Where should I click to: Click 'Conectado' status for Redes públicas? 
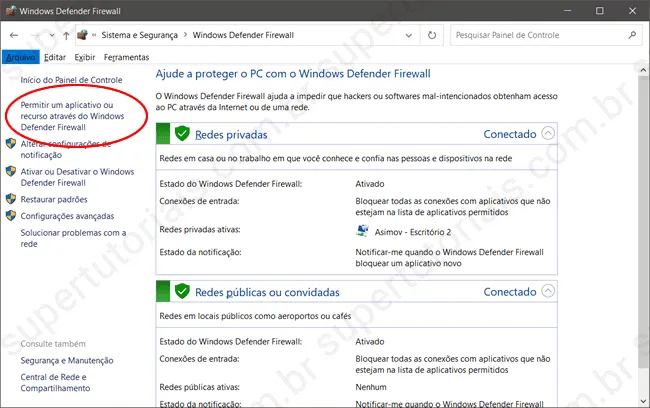pos(510,292)
